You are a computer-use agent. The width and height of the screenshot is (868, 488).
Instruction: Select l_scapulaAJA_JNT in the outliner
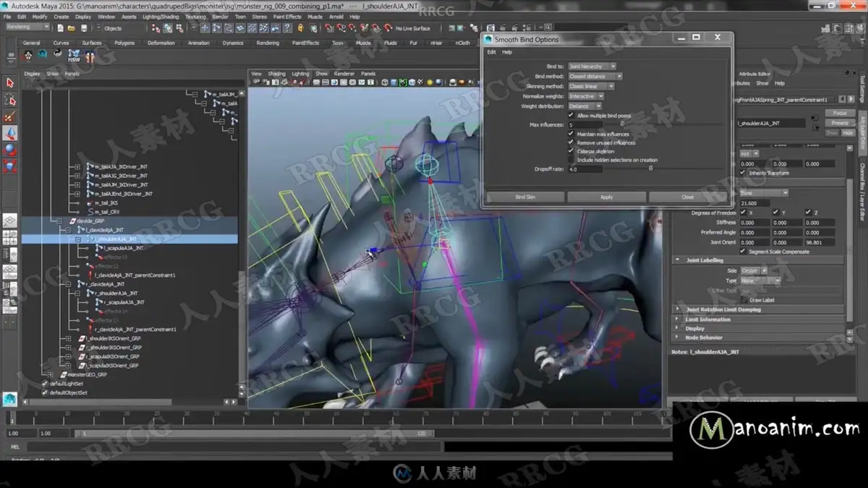tap(122, 248)
